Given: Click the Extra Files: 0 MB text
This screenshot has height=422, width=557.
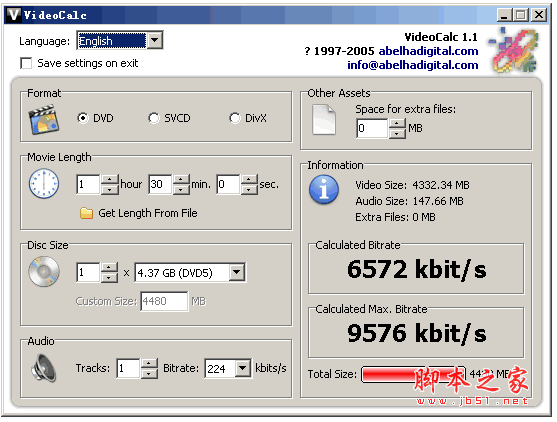Looking at the screenshot, I should click(x=395, y=217).
